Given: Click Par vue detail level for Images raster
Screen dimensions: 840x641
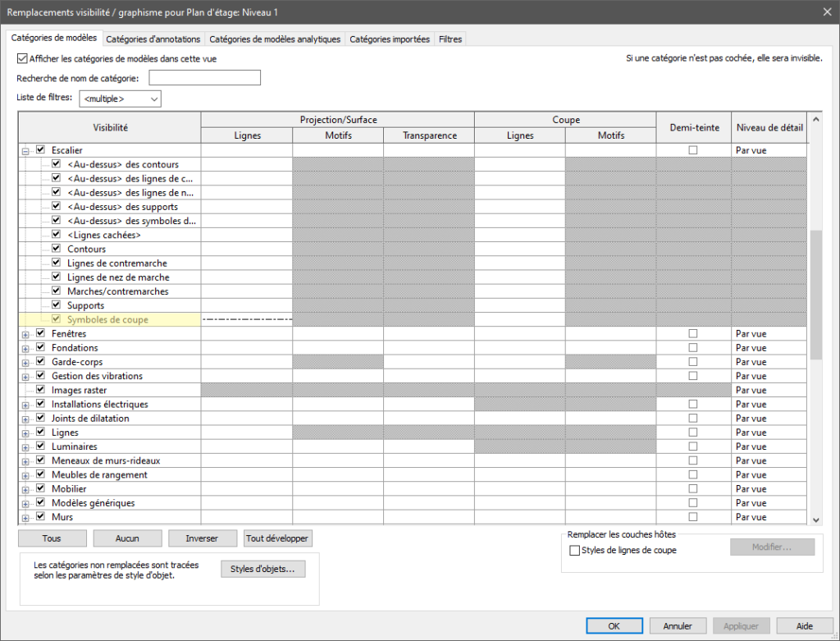Looking at the screenshot, I should tap(769, 390).
